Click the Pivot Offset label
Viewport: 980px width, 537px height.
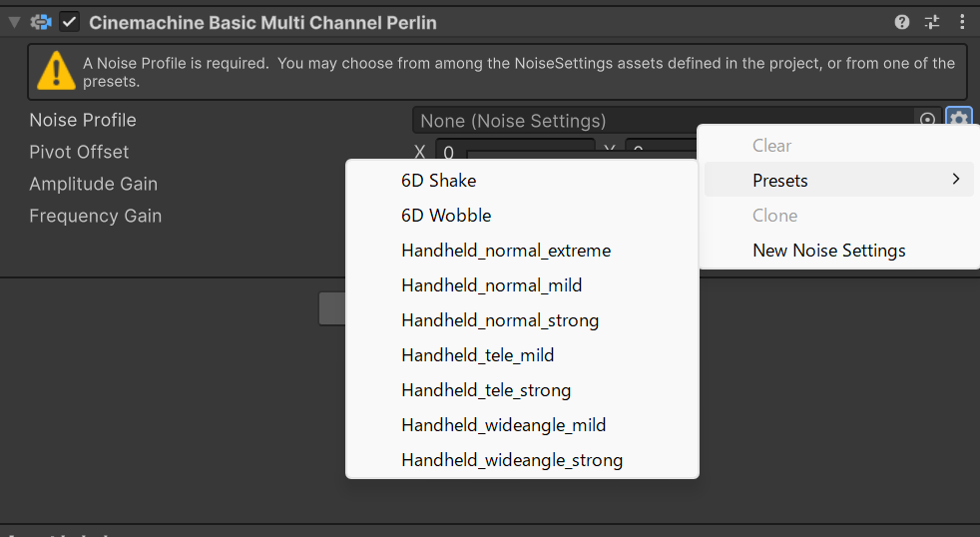coord(79,152)
